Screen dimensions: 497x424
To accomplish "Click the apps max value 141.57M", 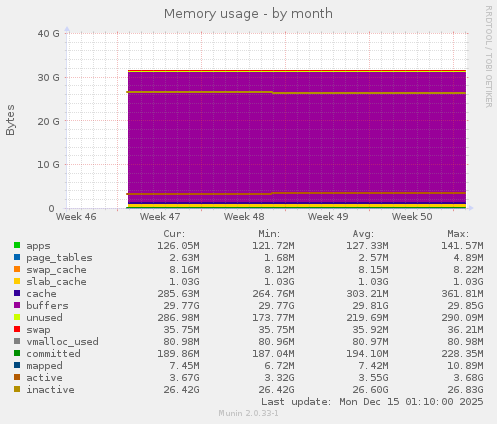I will [x=462, y=246].
